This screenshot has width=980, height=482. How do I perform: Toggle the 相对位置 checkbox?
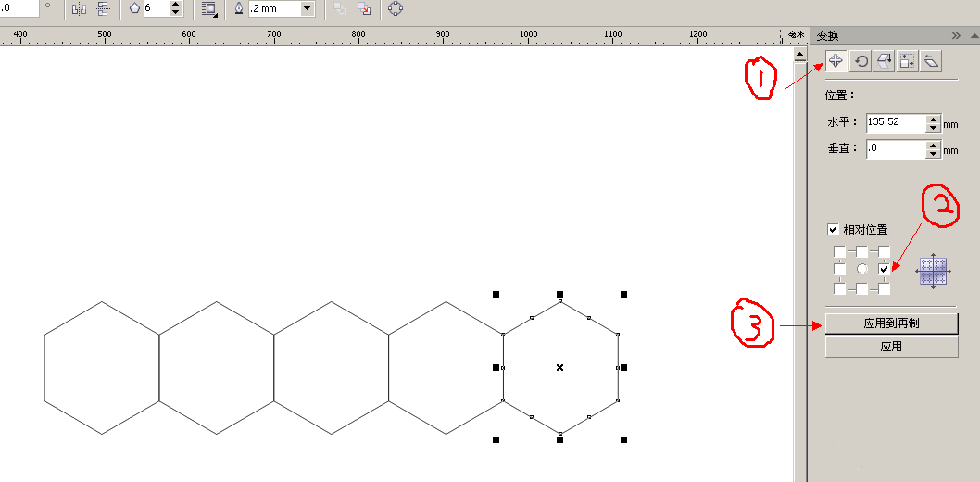833,230
